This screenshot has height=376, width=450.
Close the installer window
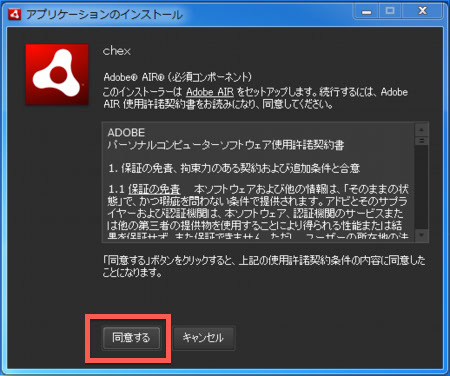pos(422,12)
